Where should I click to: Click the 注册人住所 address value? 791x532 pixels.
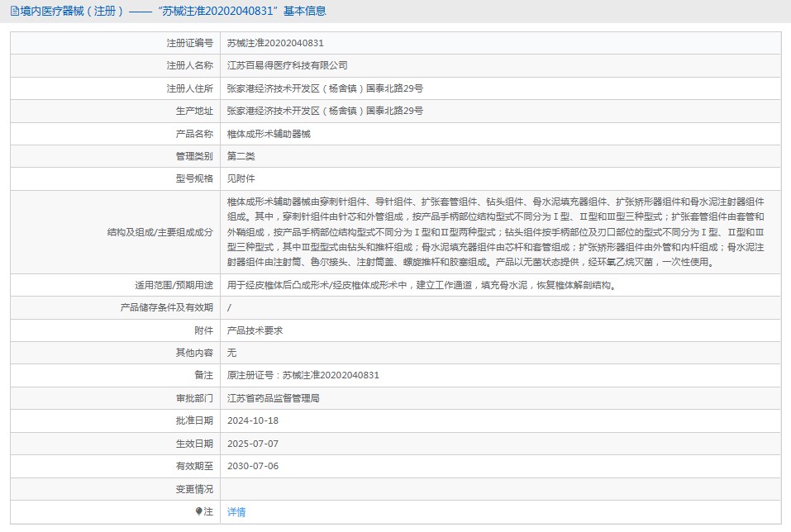pos(325,88)
